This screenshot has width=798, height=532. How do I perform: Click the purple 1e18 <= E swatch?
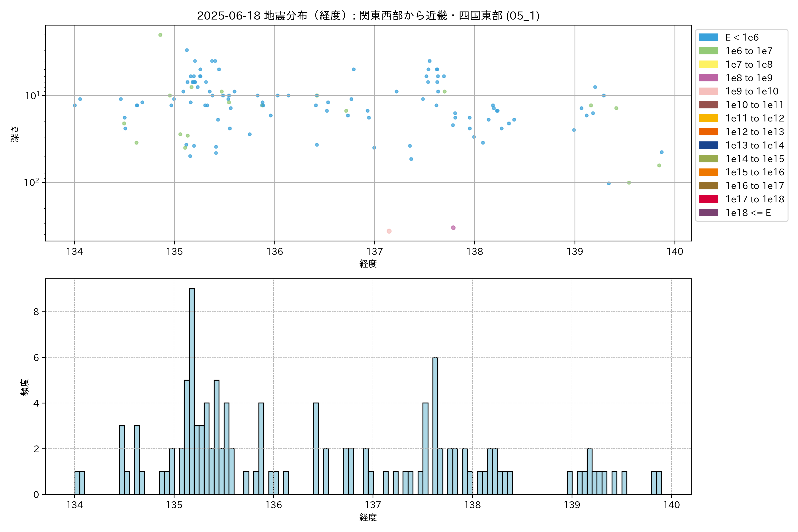(708, 213)
